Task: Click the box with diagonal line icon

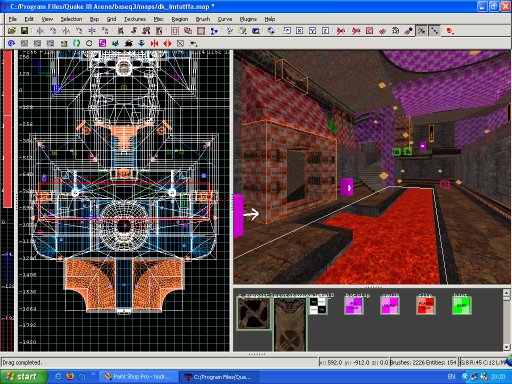Action: (x=180, y=43)
